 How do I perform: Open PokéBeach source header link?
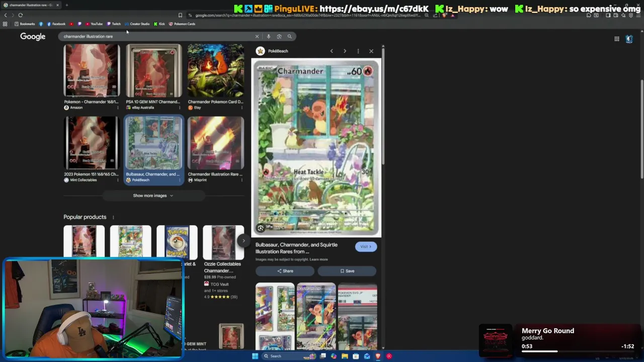tap(272, 51)
